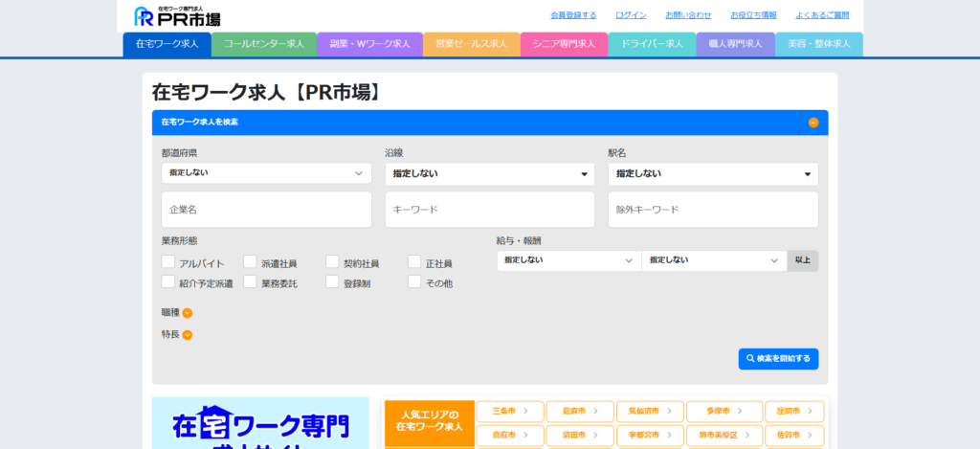Open the second 給与・報酬 dropdown beside 以上
980x449 pixels.
[714, 260]
